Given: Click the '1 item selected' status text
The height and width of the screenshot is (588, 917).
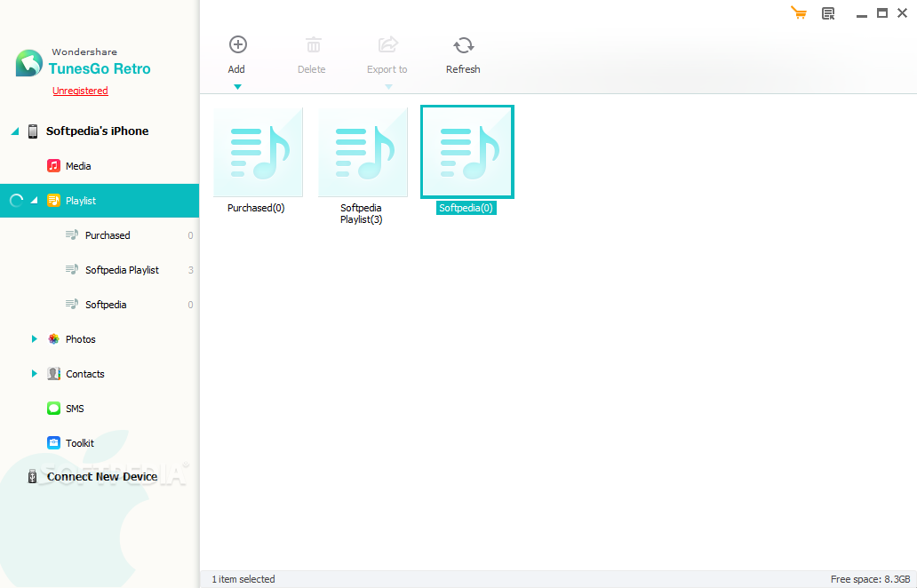Looking at the screenshot, I should 243,579.
